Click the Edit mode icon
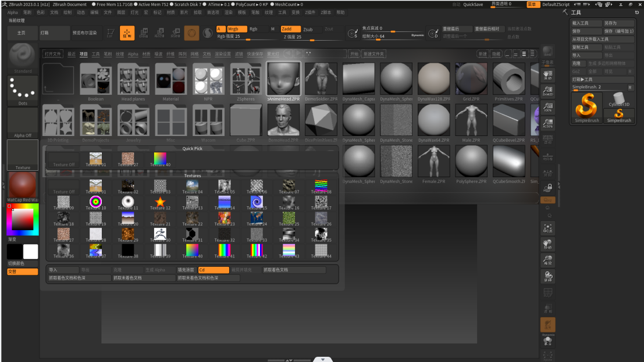The image size is (644, 362). [111, 33]
